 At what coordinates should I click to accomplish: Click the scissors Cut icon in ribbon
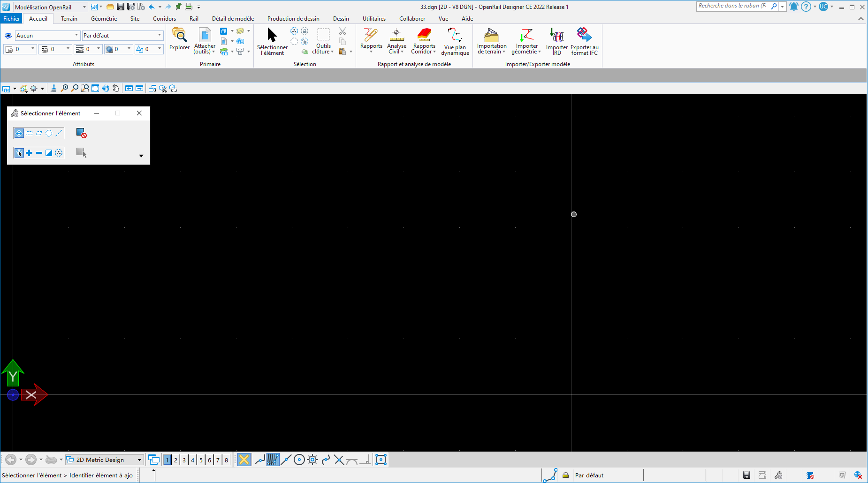coord(343,31)
